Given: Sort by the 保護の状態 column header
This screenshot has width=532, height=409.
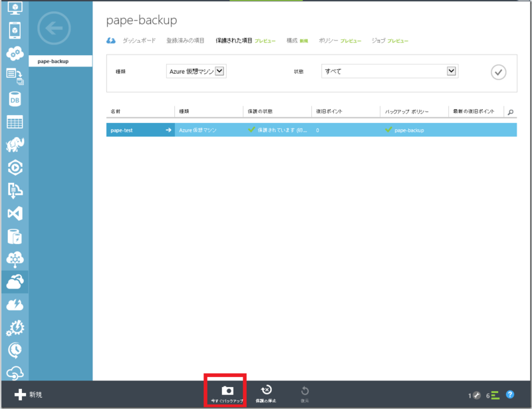Looking at the screenshot, I should click(260, 111).
